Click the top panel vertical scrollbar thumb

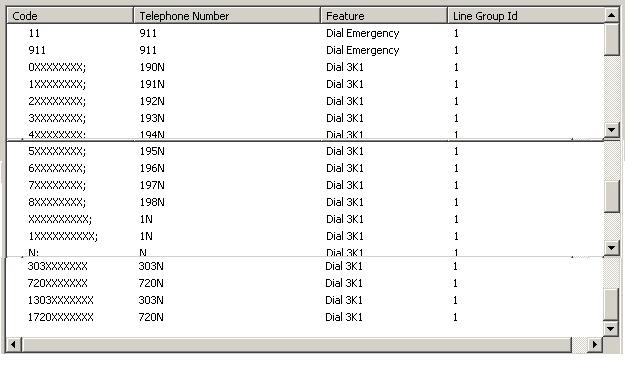point(611,39)
